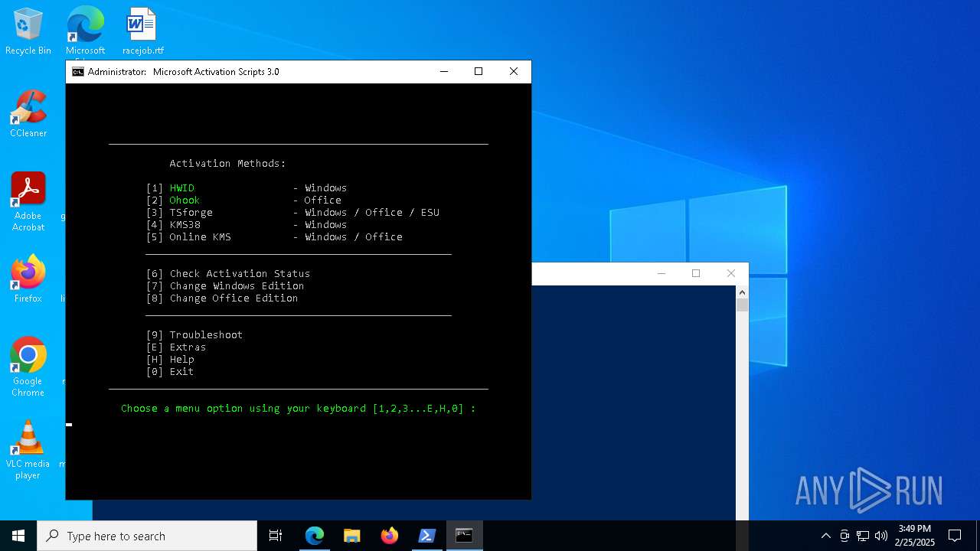Viewport: 980px width, 551px height.
Task: Click the Windows Start button
Action: coord(18,536)
